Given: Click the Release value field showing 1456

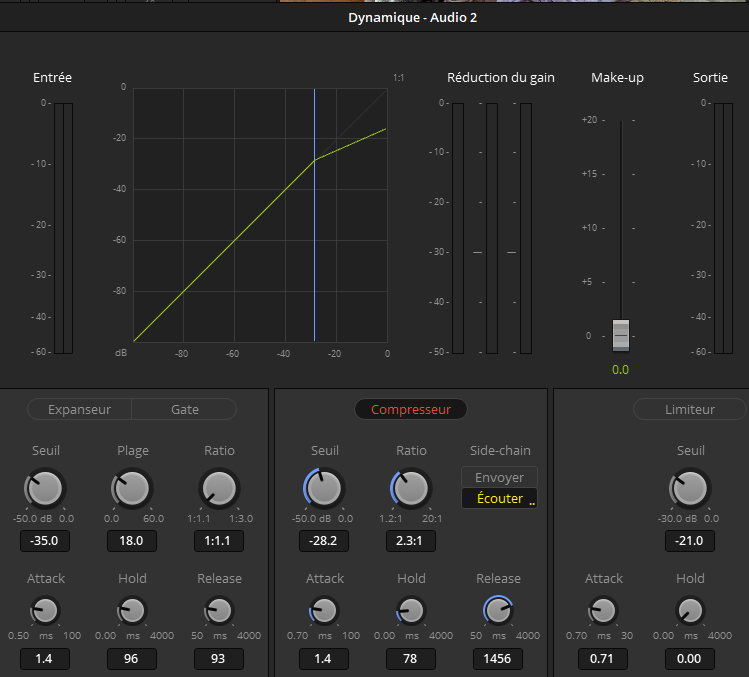Looking at the screenshot, I should [498, 659].
